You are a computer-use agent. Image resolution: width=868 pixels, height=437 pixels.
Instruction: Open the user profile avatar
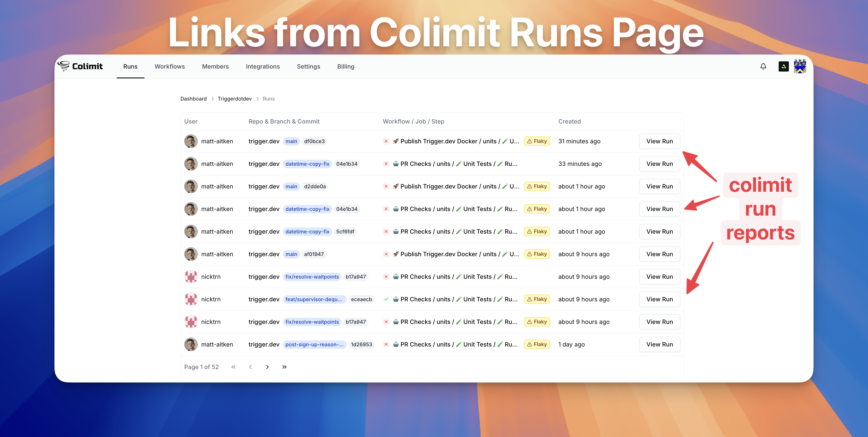(799, 66)
